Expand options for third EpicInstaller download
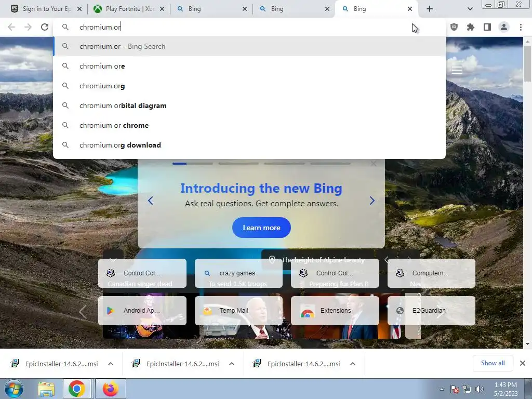Viewport: 532px width, 399px height. 353,364
